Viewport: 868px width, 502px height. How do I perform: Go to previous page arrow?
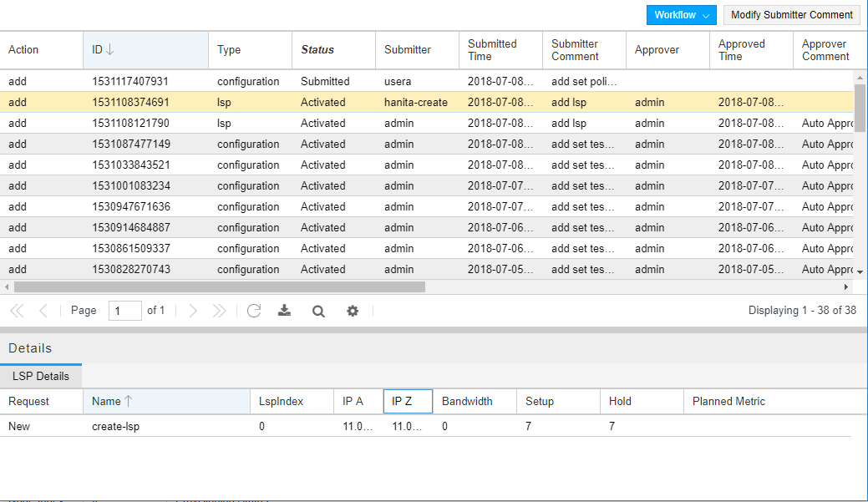point(43,311)
